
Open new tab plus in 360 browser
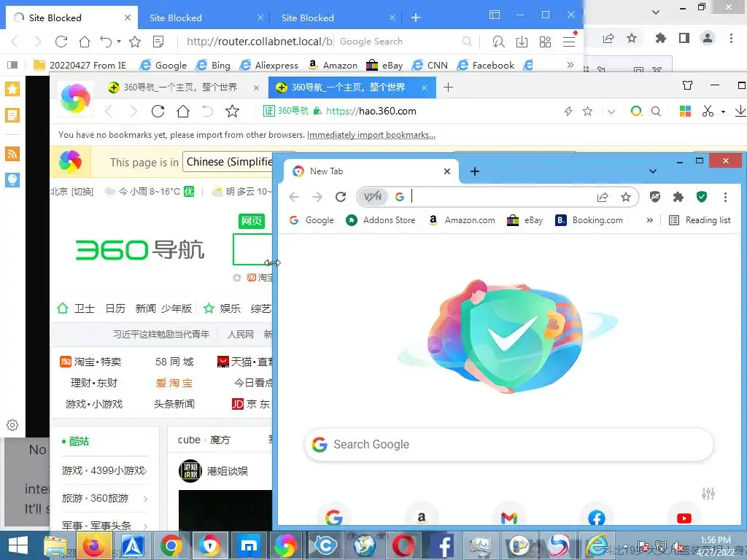click(448, 87)
